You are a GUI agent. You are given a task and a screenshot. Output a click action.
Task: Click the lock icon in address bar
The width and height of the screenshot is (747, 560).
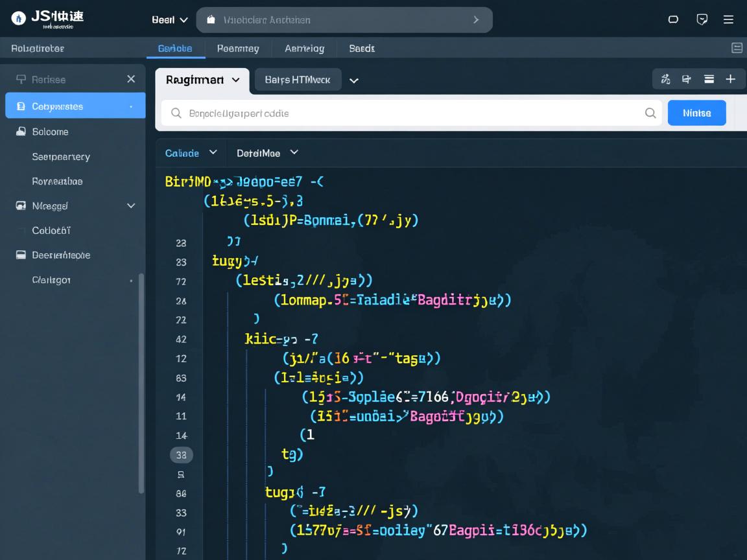tap(211, 20)
